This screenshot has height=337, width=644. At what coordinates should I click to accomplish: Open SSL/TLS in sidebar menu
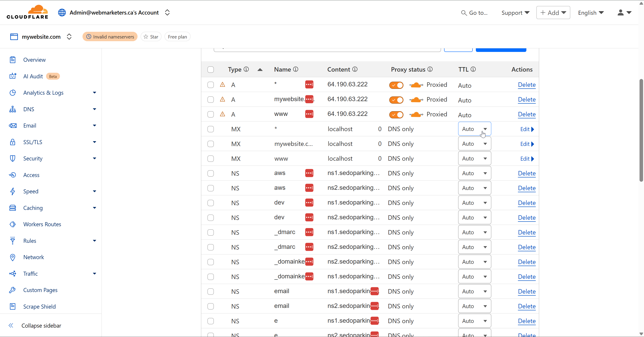(33, 142)
